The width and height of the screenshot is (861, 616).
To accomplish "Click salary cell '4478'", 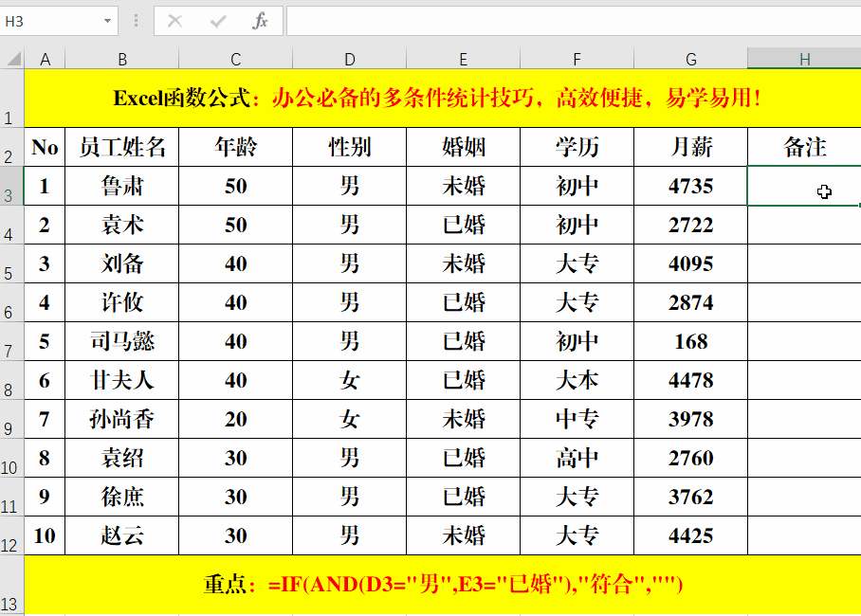I will pos(690,380).
